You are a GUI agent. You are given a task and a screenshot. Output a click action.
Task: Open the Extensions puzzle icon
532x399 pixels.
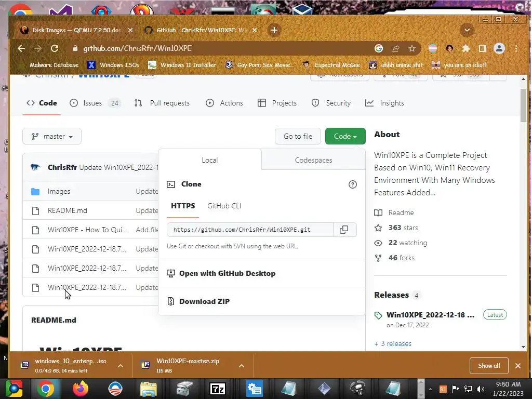(x=466, y=48)
